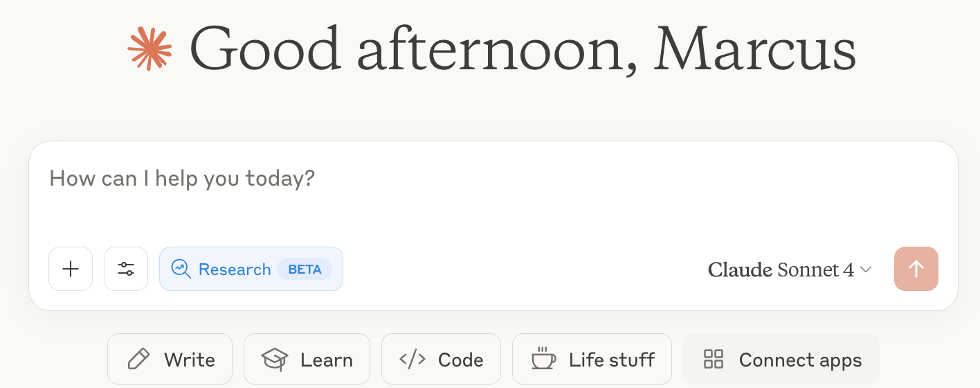The width and height of the screenshot is (980, 388).
Task: Choose the Life stuff suggestion chip
Action: coord(592,360)
